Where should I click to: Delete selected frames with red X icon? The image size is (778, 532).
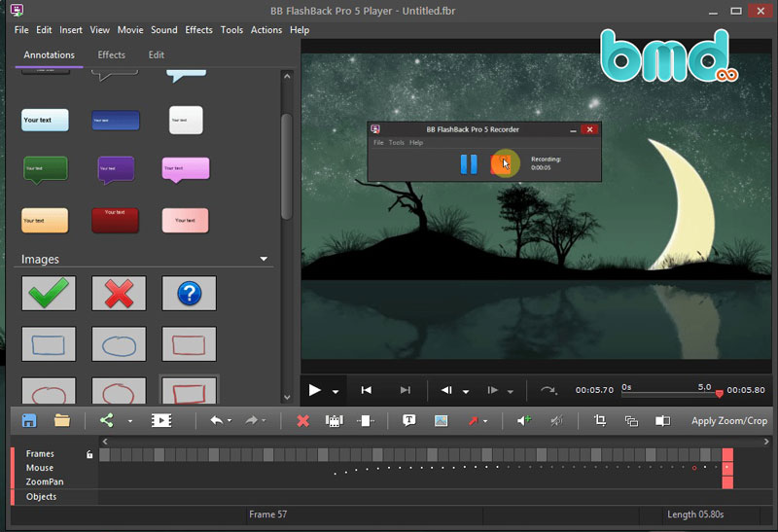point(302,421)
